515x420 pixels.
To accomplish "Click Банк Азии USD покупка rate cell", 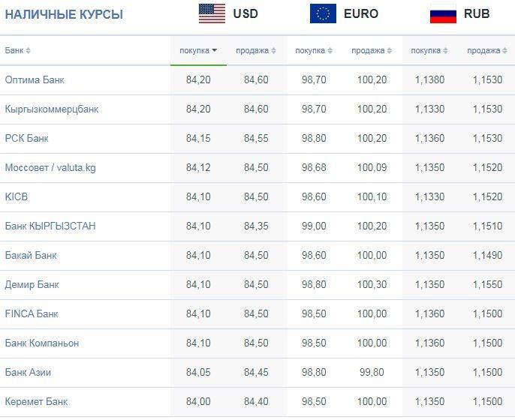I will (x=198, y=372).
